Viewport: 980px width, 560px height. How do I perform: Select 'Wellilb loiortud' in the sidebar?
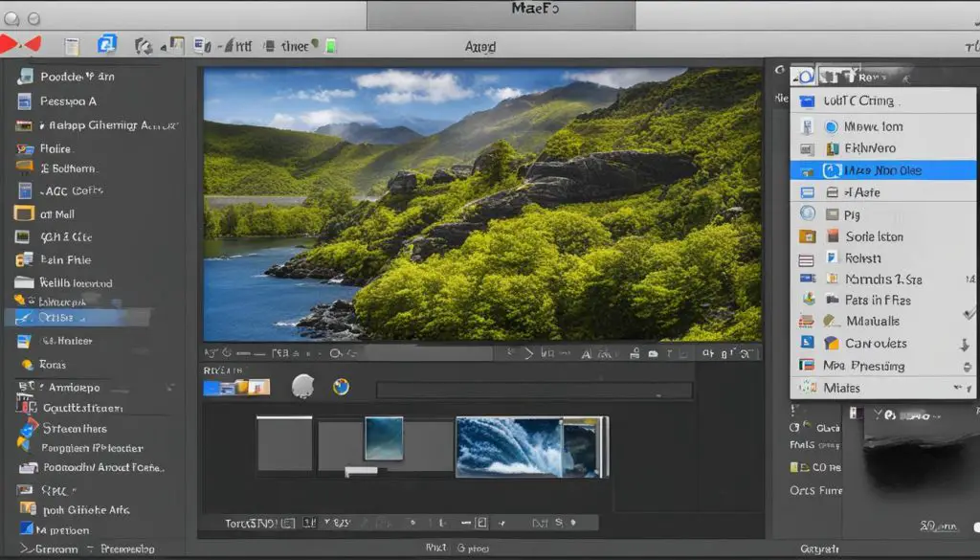tap(78, 282)
